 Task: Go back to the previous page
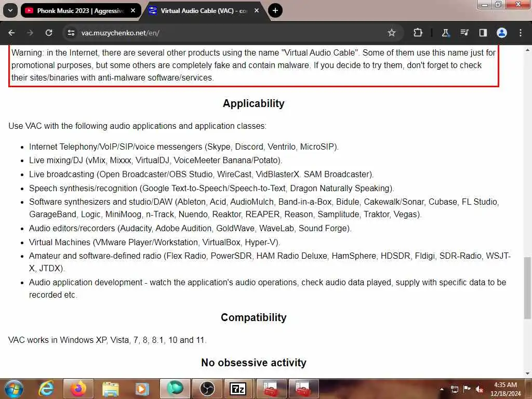[11, 33]
